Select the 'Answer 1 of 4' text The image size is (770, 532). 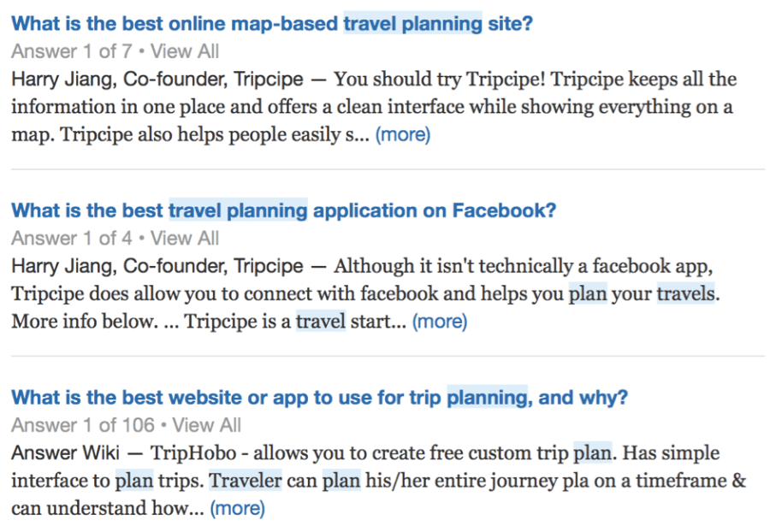pyautogui.click(x=72, y=239)
